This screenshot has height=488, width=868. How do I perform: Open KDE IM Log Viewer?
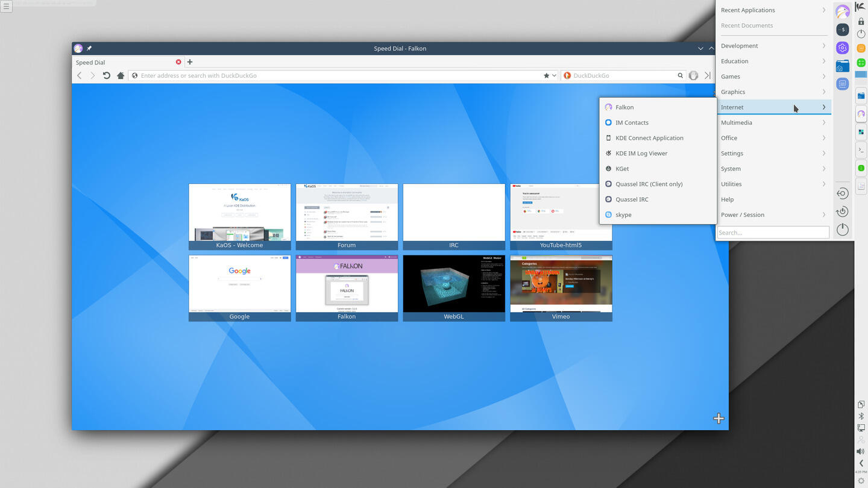click(x=658, y=153)
